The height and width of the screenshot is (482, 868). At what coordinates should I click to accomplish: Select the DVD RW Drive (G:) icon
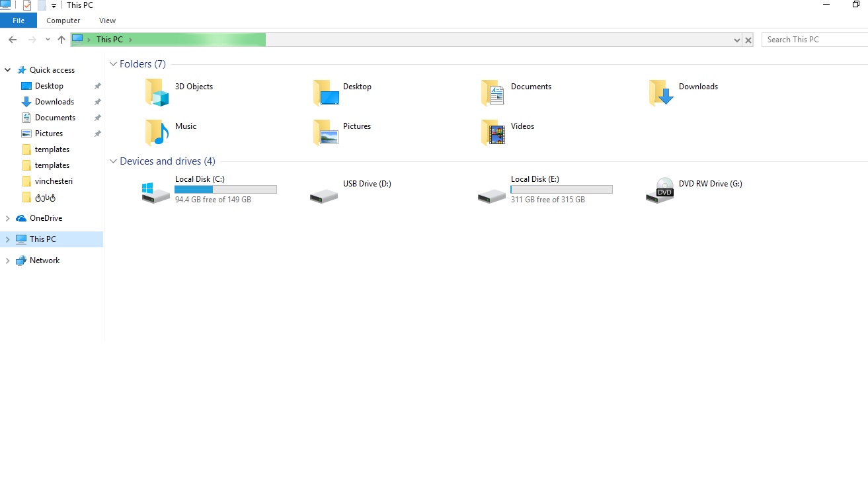660,190
